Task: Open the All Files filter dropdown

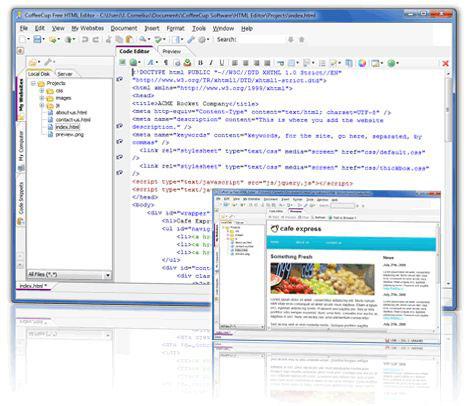Action: (x=108, y=275)
